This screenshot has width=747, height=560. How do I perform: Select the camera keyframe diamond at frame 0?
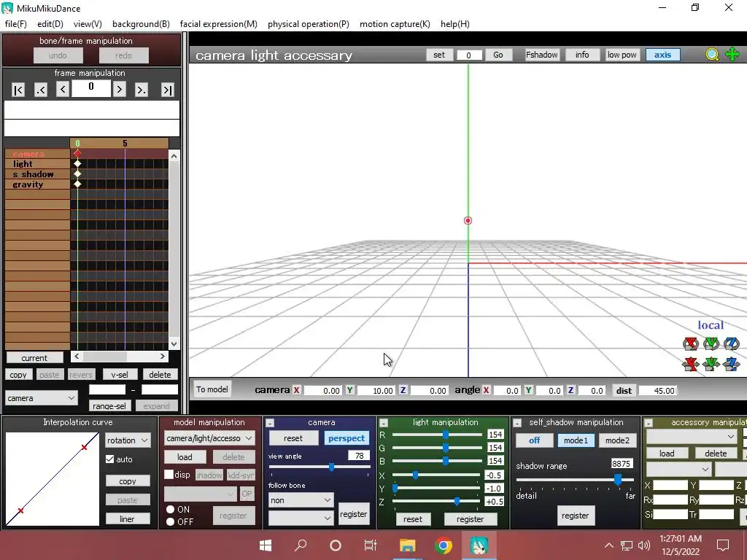(77, 153)
